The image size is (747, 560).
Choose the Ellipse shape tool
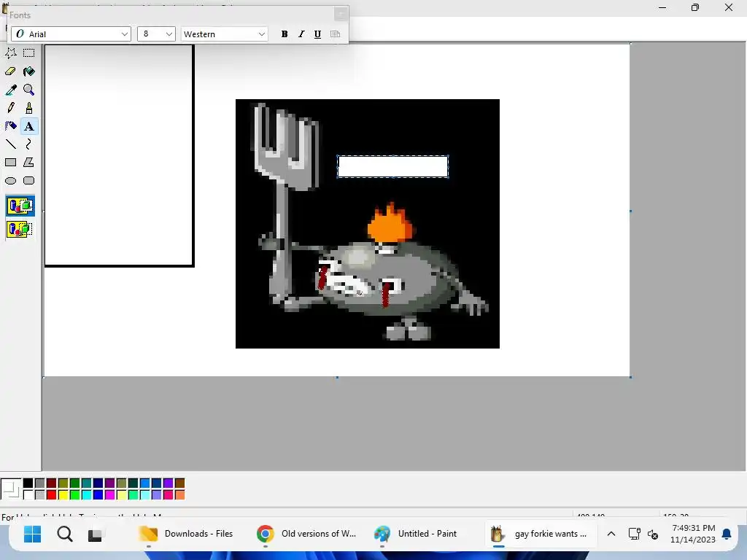10,181
